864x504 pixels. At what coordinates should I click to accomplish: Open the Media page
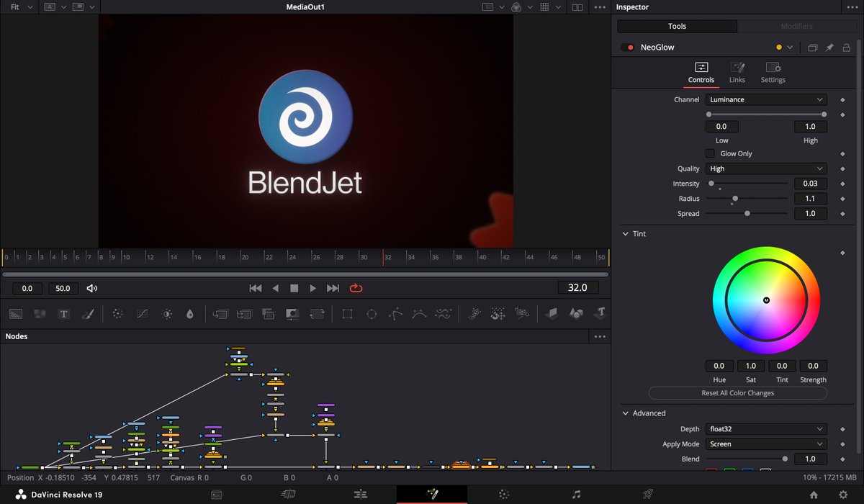216,495
